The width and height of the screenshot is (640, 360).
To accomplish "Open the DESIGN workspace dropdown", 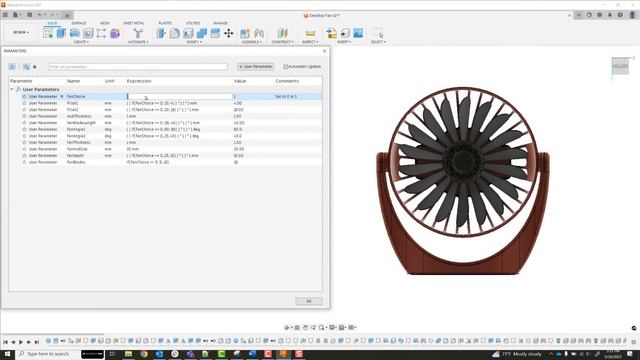I will pos(21,32).
